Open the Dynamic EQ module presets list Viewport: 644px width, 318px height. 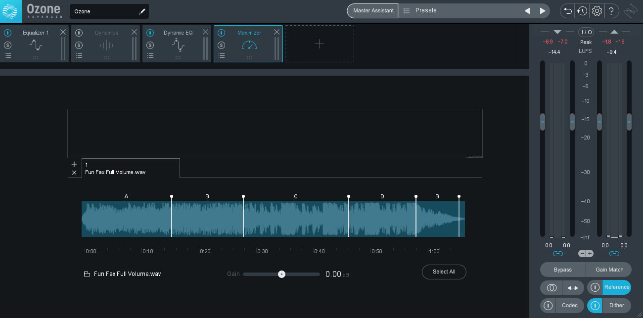click(150, 56)
